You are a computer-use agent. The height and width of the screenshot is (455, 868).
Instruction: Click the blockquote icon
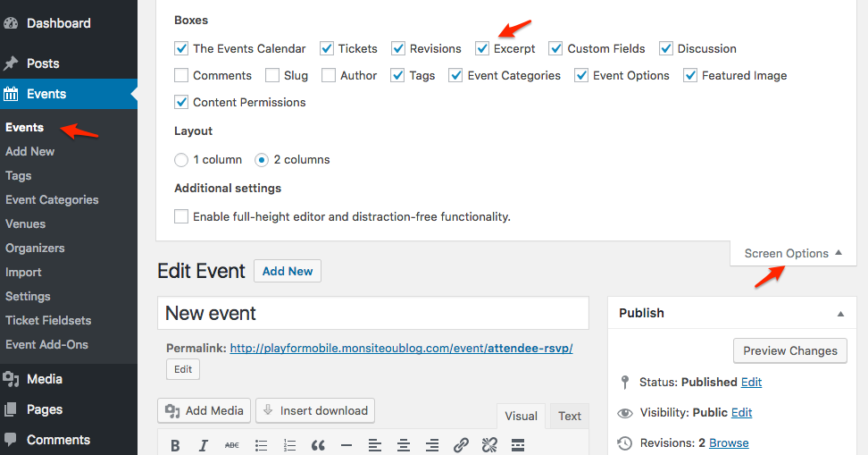[x=318, y=445]
